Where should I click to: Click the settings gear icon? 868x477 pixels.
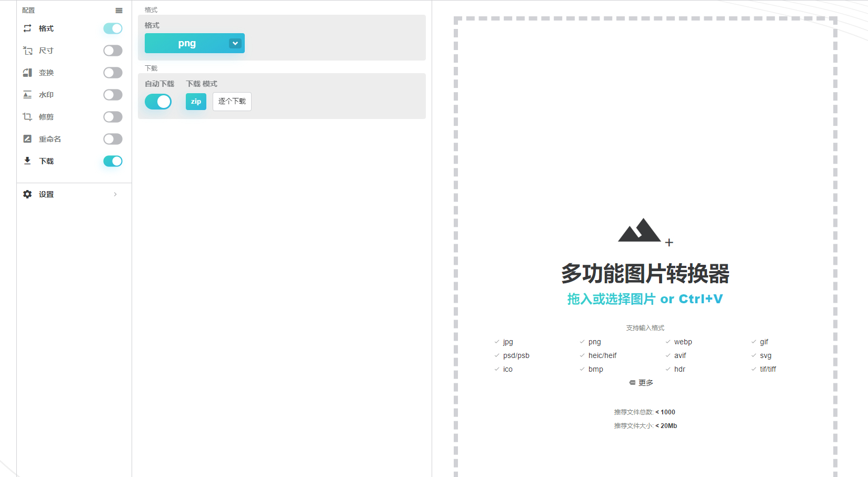pos(27,194)
